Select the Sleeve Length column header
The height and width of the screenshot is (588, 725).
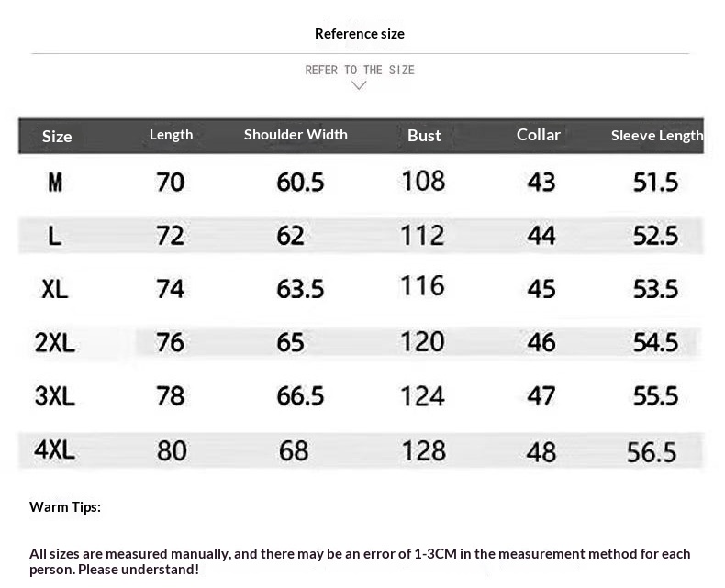click(x=657, y=136)
